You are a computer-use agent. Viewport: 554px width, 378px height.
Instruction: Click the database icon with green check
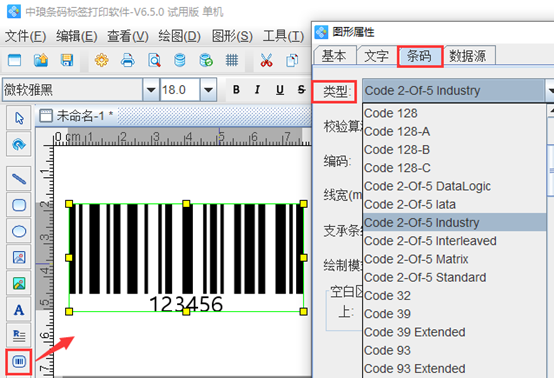pos(206,60)
